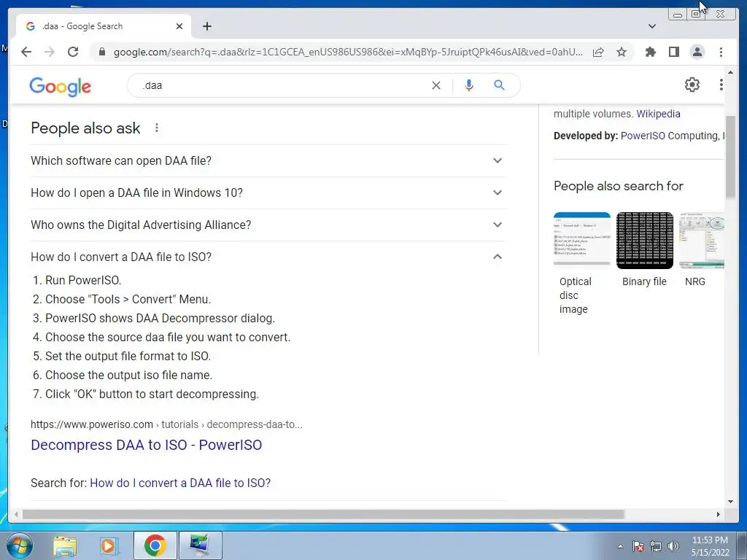
Task: Open the network status tray icon
Action: click(x=656, y=546)
